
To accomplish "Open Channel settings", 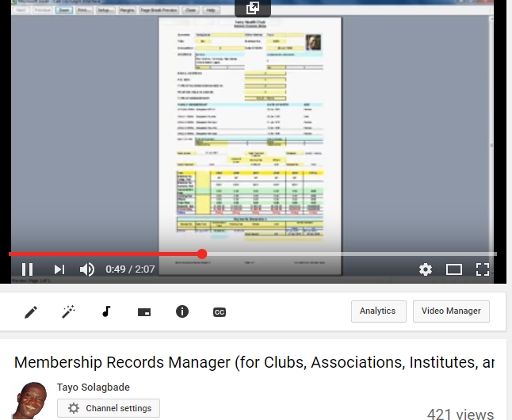I will click(109, 408).
